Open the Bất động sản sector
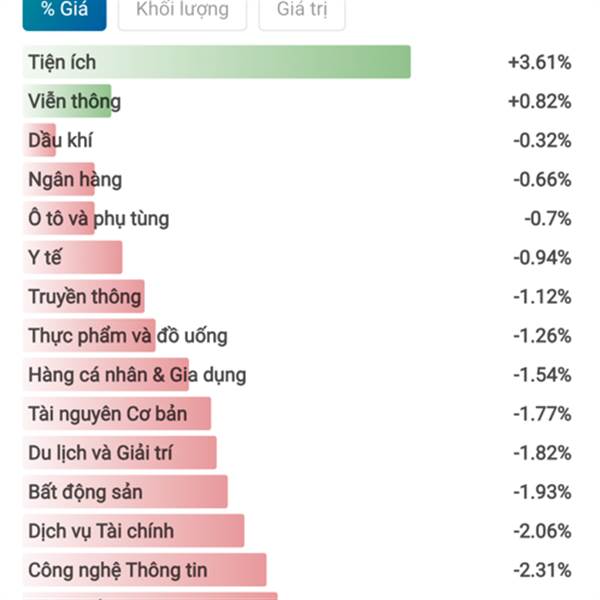The image size is (600, 600). point(85,492)
